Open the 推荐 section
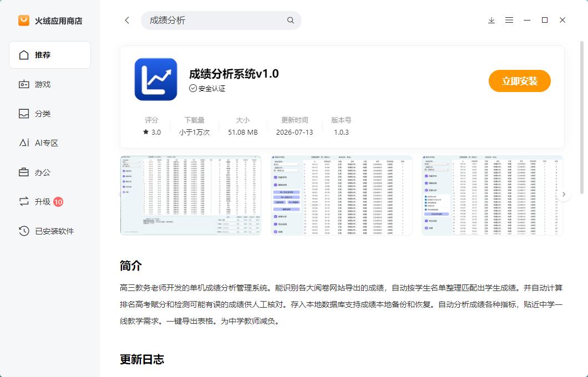The width and height of the screenshot is (588, 377). pyautogui.click(x=50, y=55)
